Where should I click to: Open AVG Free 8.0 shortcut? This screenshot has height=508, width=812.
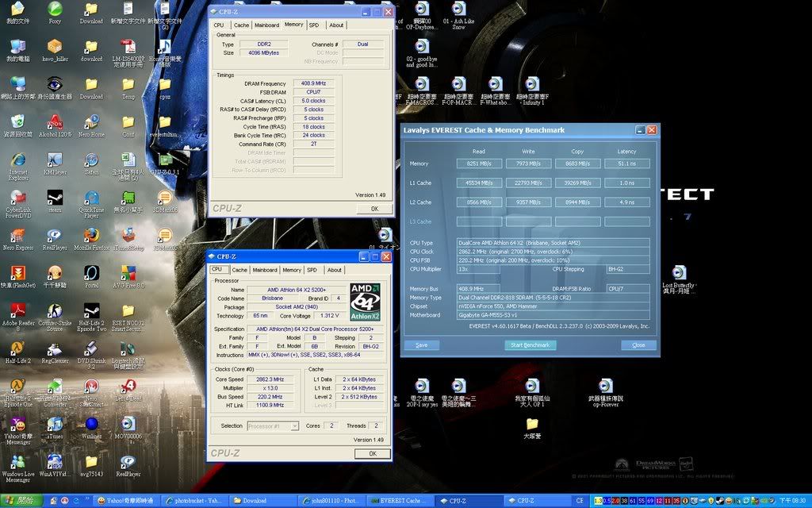pyautogui.click(x=128, y=277)
